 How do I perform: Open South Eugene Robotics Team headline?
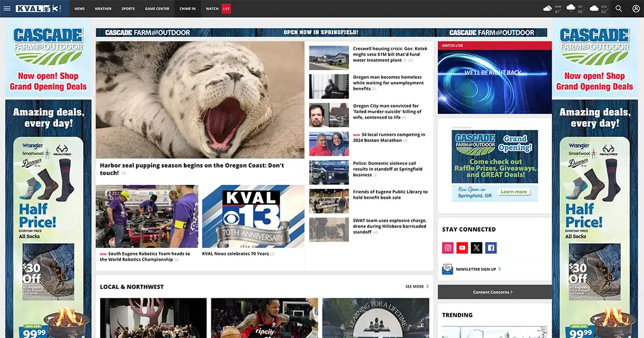coord(145,256)
